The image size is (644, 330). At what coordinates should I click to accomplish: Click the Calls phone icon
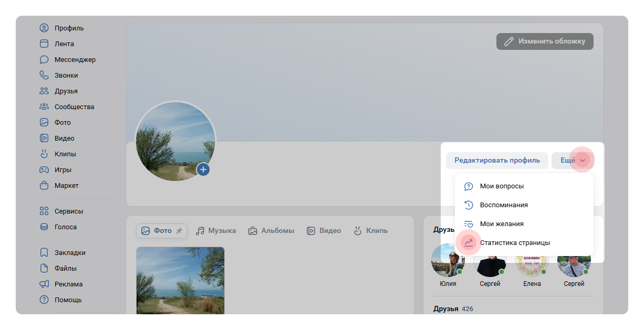(44, 76)
